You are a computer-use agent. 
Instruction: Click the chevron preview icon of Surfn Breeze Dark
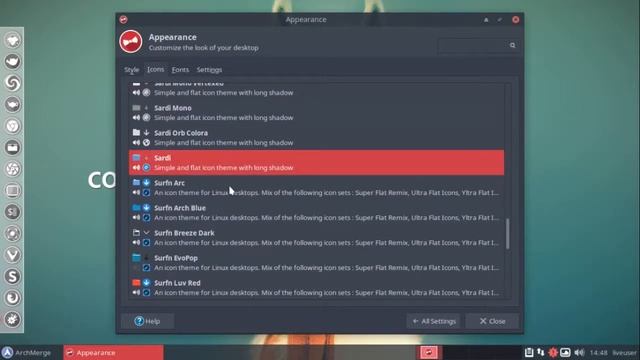click(x=146, y=233)
